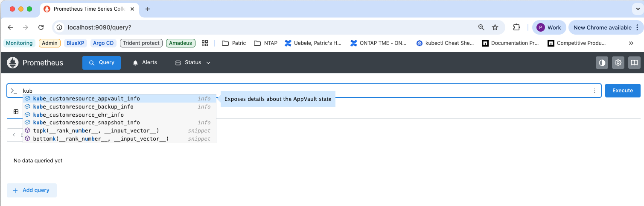Click New Chrome available button

tap(606, 27)
